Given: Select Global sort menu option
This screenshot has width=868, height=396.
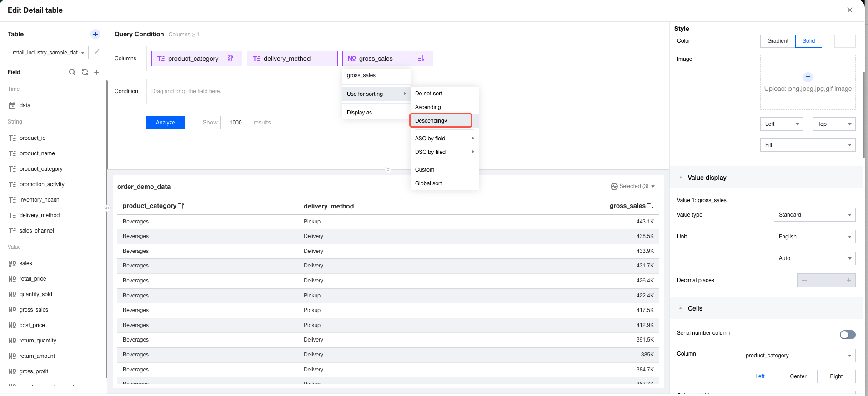Looking at the screenshot, I should coord(428,183).
